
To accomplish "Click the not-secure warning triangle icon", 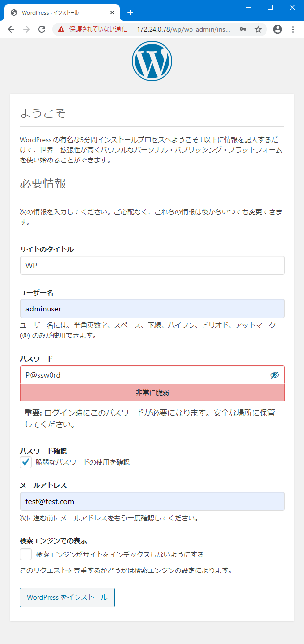I will pos(61,29).
